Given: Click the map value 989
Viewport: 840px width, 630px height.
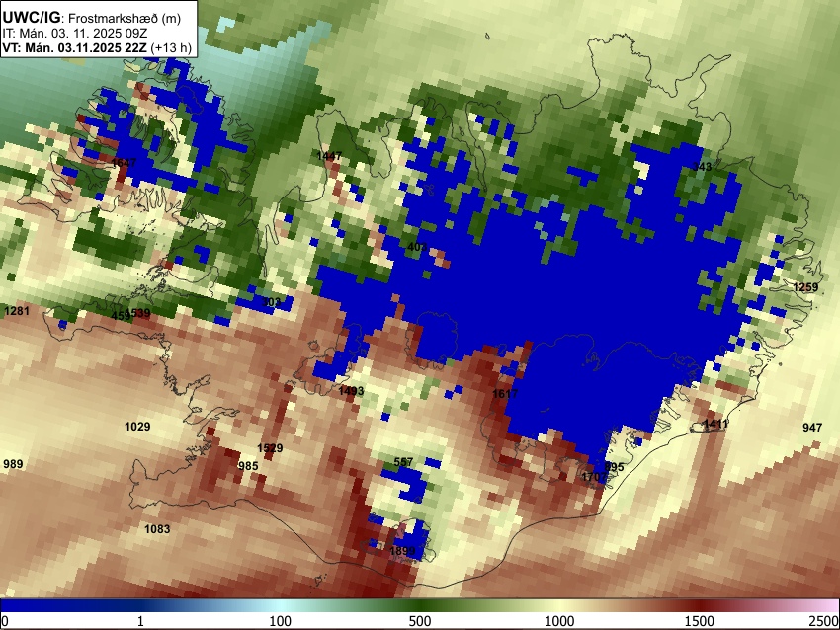Looking at the screenshot, I should [14, 464].
